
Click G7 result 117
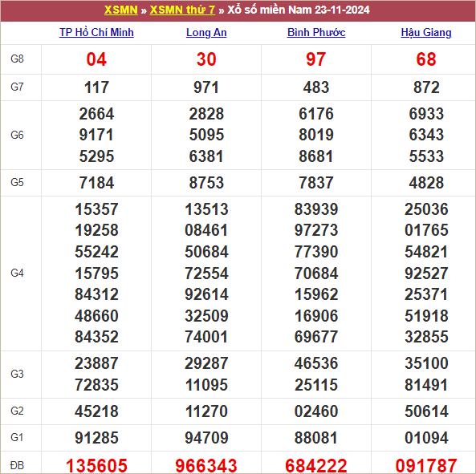tap(96, 87)
